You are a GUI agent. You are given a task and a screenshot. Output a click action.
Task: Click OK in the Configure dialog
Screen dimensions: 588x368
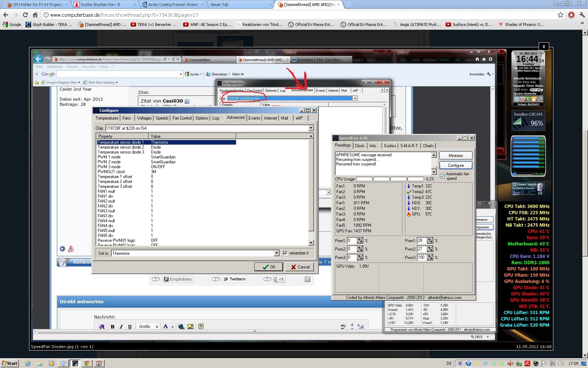(269, 267)
